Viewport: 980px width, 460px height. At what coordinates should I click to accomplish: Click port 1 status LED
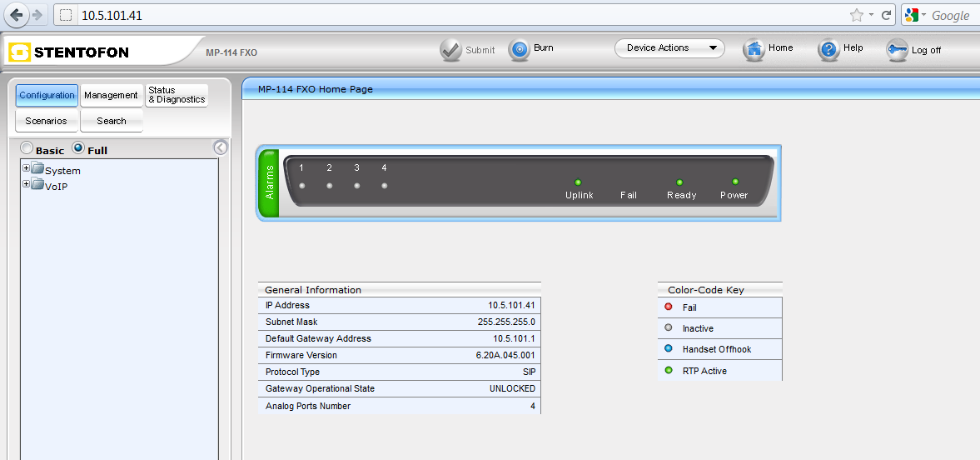click(301, 186)
